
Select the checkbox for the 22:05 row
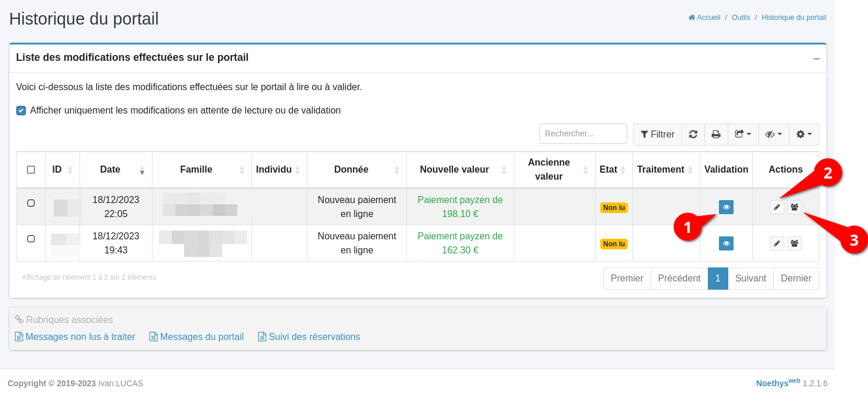pos(31,203)
